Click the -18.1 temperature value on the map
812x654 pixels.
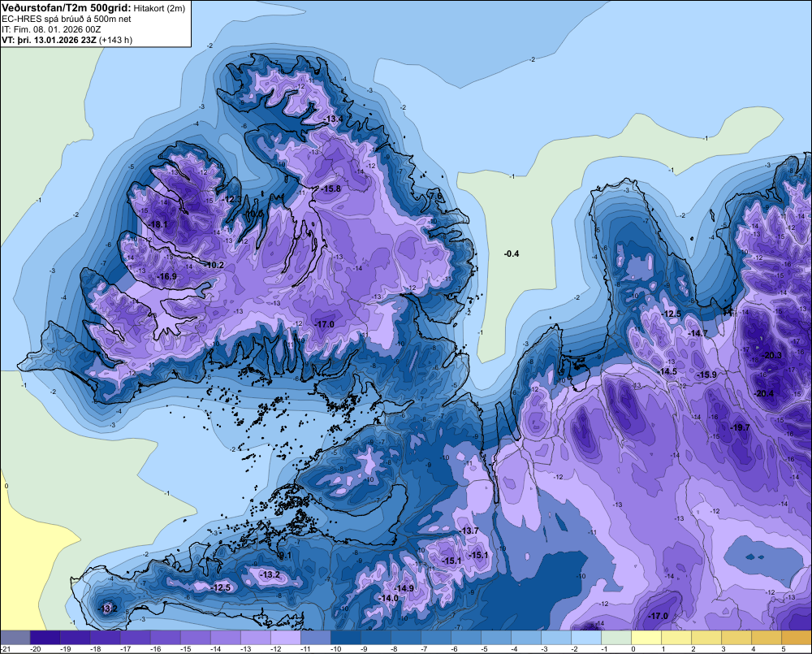[158, 224]
